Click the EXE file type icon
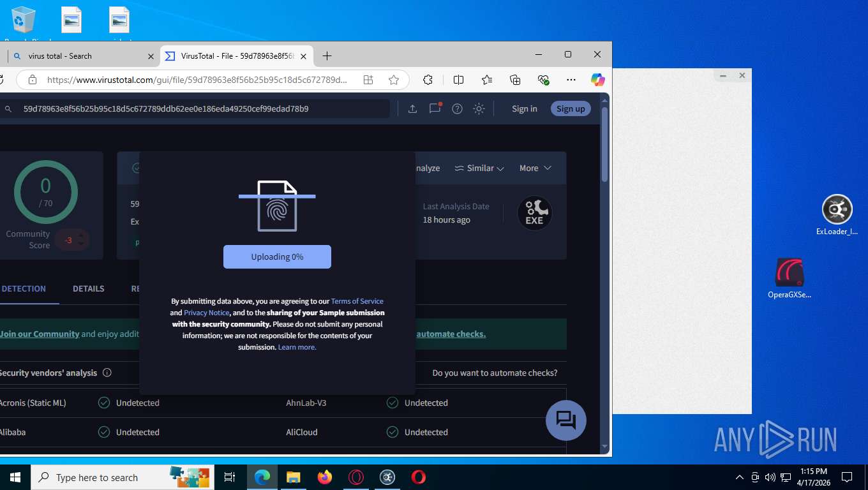868x490 pixels. point(534,213)
